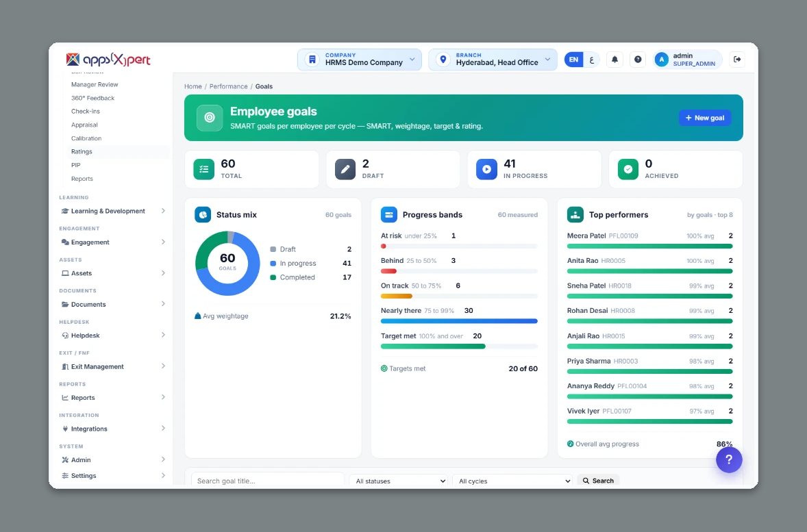Click the logout icon in header

737,60
